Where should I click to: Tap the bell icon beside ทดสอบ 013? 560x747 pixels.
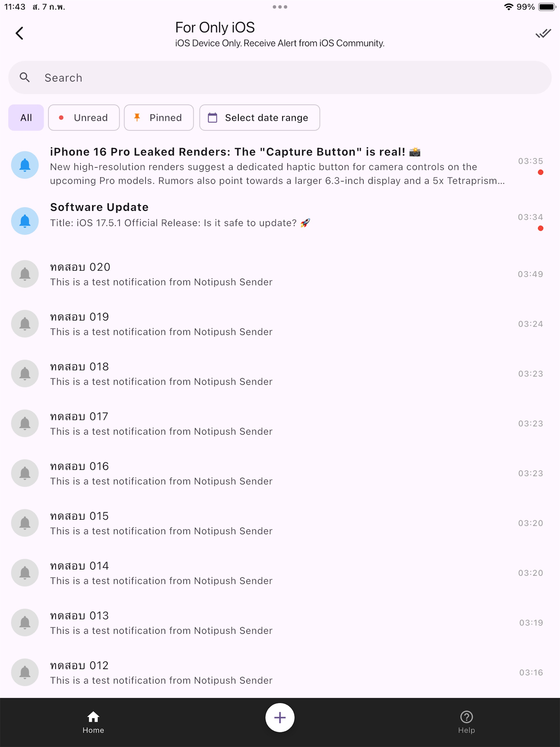pos(25,623)
